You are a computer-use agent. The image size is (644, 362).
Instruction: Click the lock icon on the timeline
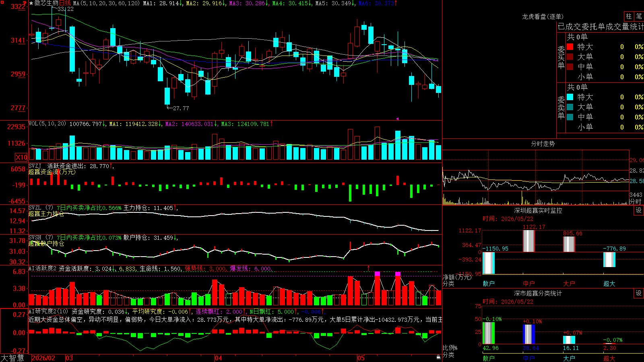click(438, 357)
